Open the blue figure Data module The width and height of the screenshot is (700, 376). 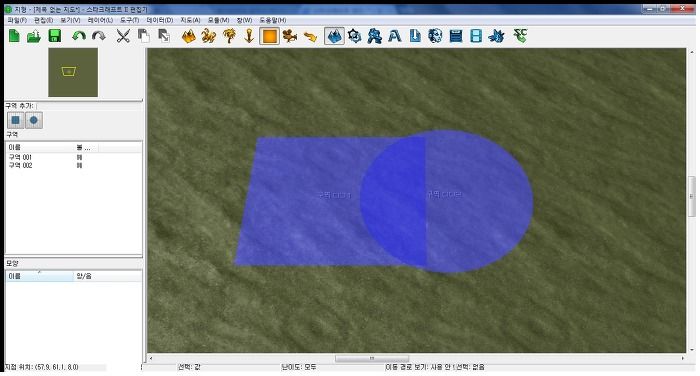click(x=375, y=36)
